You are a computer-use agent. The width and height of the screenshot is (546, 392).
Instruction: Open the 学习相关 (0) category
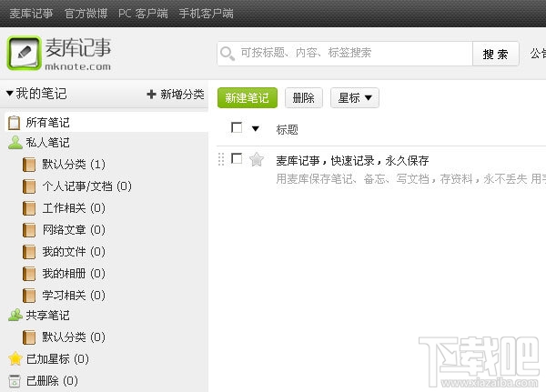pyautogui.click(x=74, y=296)
